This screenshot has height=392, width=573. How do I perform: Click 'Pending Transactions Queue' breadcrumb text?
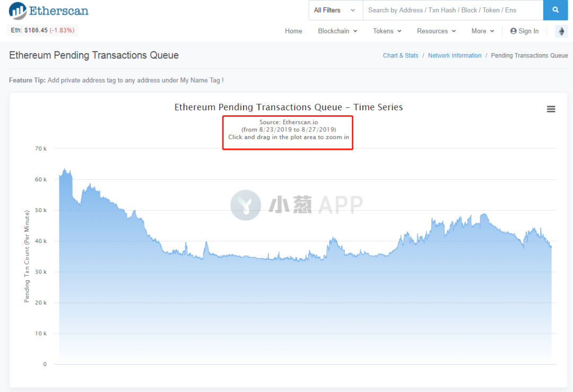[x=529, y=56]
